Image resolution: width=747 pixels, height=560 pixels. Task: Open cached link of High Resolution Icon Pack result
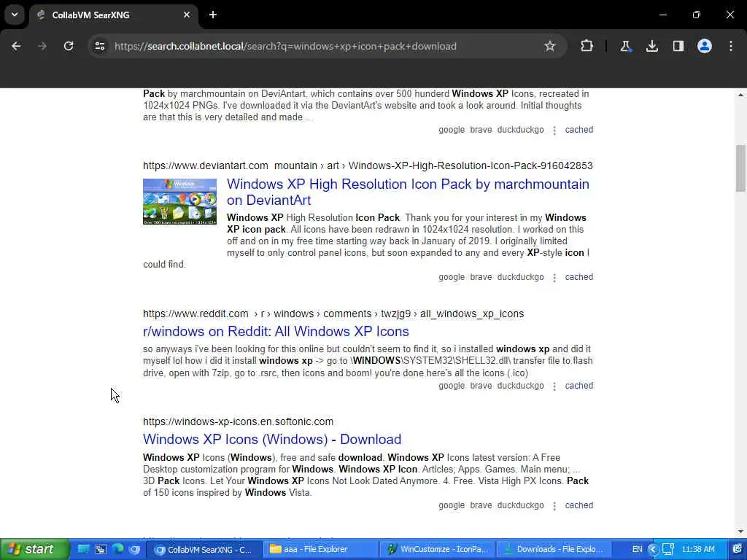tap(578, 276)
